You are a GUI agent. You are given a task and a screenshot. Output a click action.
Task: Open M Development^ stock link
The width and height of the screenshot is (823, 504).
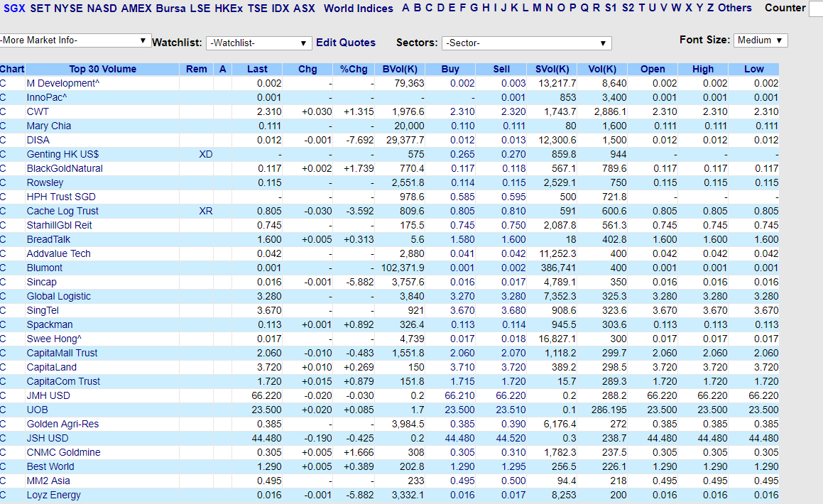point(63,83)
